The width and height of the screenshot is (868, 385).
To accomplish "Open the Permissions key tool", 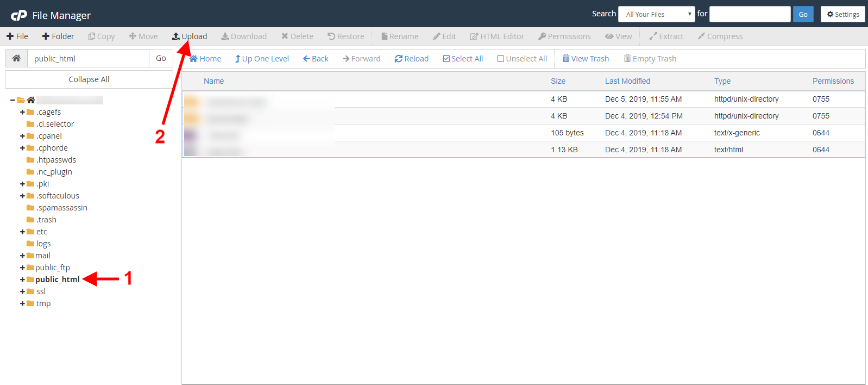I will pos(564,36).
